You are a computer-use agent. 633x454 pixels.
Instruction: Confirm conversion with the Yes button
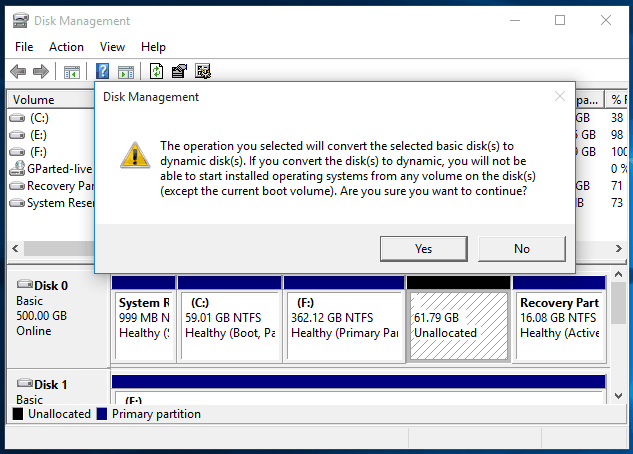click(x=424, y=249)
